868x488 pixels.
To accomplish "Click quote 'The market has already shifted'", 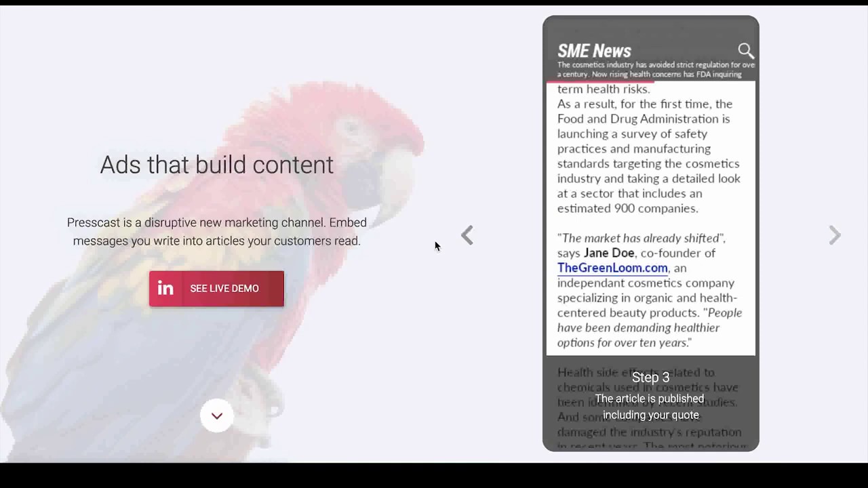I will click(x=642, y=238).
